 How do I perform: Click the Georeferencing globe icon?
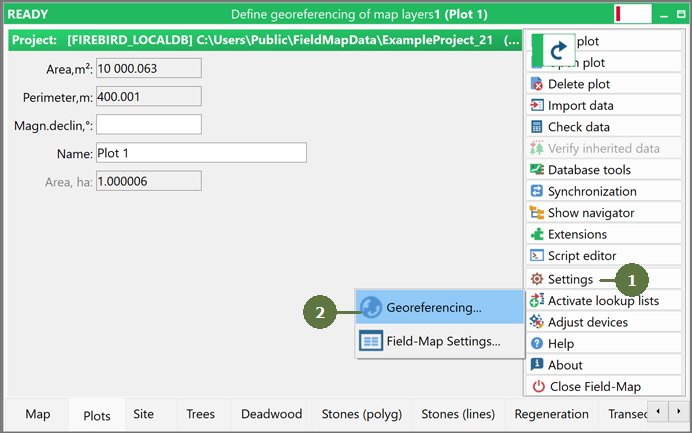point(371,307)
